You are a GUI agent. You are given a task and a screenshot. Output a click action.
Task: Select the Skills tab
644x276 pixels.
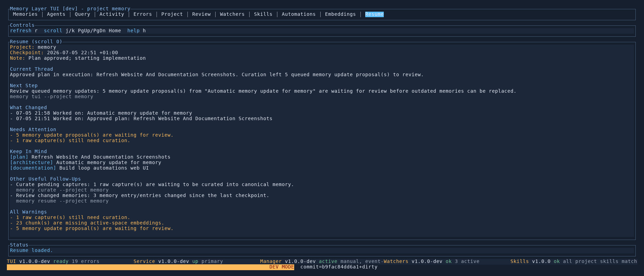[263, 14]
